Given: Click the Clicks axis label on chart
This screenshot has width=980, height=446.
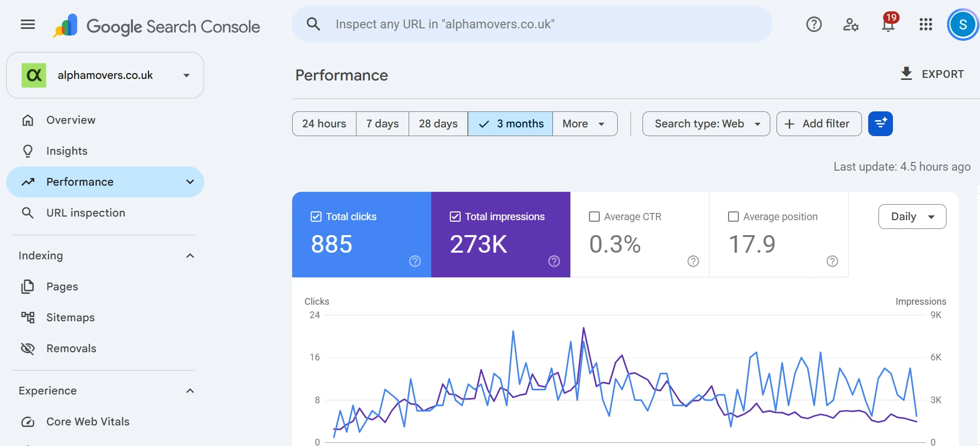Looking at the screenshot, I should pyautogui.click(x=316, y=302).
